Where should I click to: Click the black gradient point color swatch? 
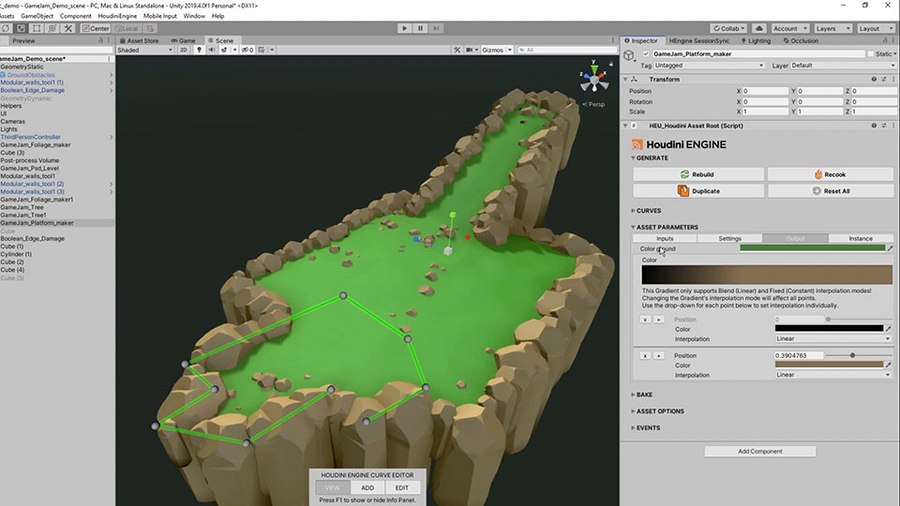pyautogui.click(x=829, y=329)
